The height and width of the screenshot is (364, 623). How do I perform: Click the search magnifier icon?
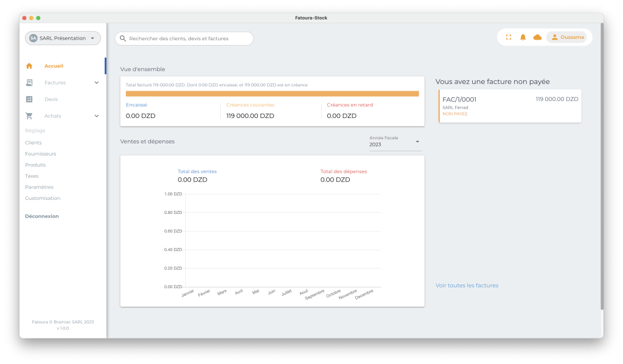pos(122,38)
